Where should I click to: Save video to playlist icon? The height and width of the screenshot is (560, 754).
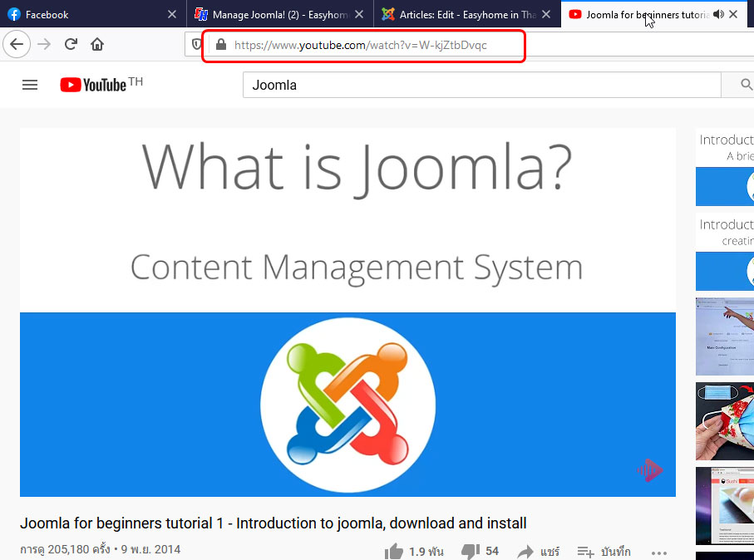pyautogui.click(x=586, y=551)
